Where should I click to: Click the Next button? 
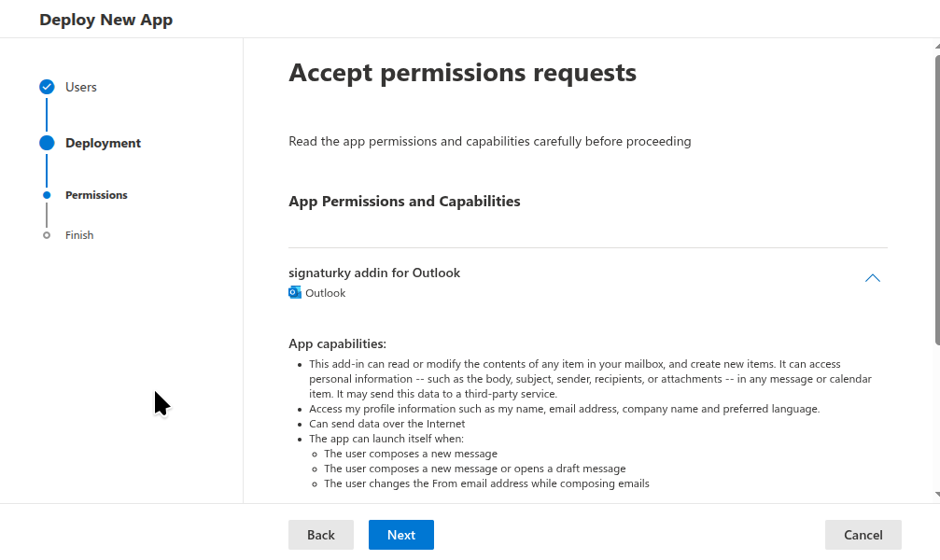[x=401, y=535]
